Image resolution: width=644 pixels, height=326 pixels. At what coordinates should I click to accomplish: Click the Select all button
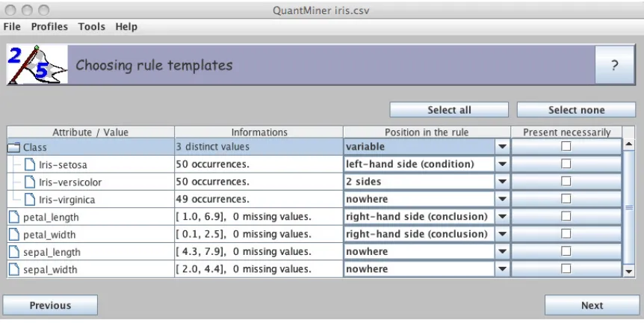point(449,110)
